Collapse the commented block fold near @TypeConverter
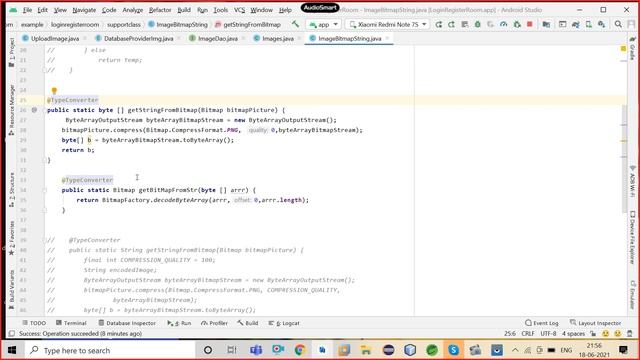Viewport: 640px width, 360px height. coord(44,240)
